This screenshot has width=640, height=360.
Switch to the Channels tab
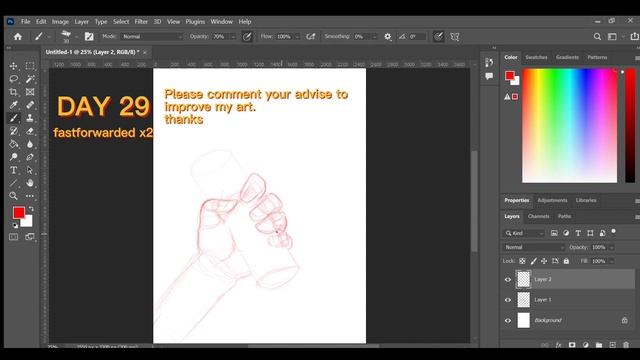point(538,216)
